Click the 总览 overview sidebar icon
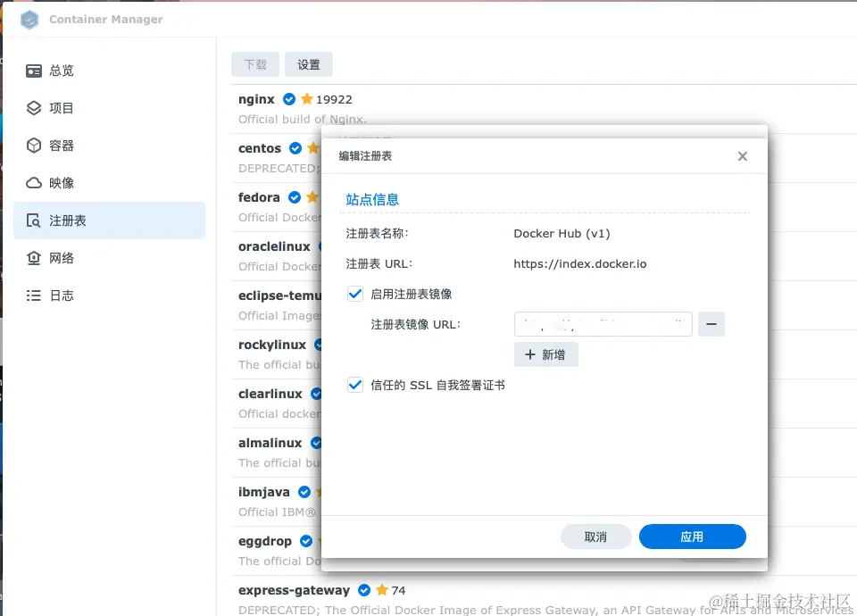Screen dimensions: 857x616 point(34,71)
